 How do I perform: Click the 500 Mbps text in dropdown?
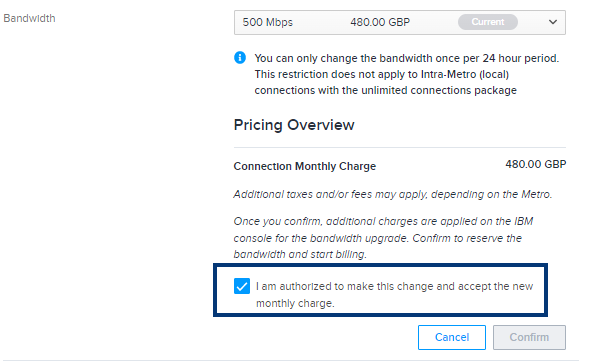pos(268,22)
